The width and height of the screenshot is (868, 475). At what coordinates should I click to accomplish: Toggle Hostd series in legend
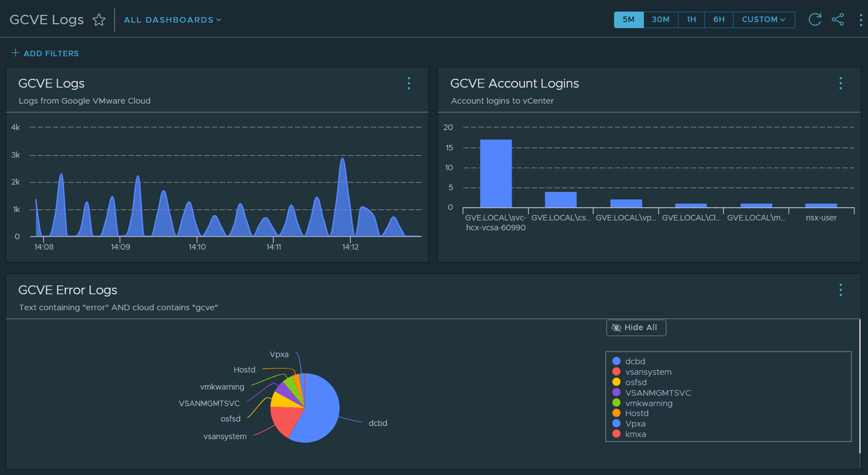click(631, 413)
